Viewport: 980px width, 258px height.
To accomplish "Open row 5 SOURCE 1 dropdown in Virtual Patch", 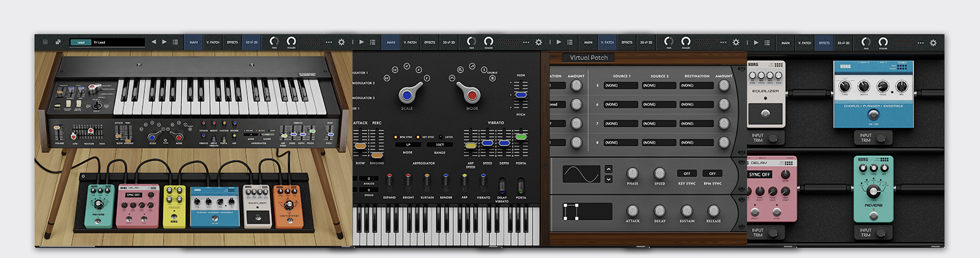I will point(621,85).
